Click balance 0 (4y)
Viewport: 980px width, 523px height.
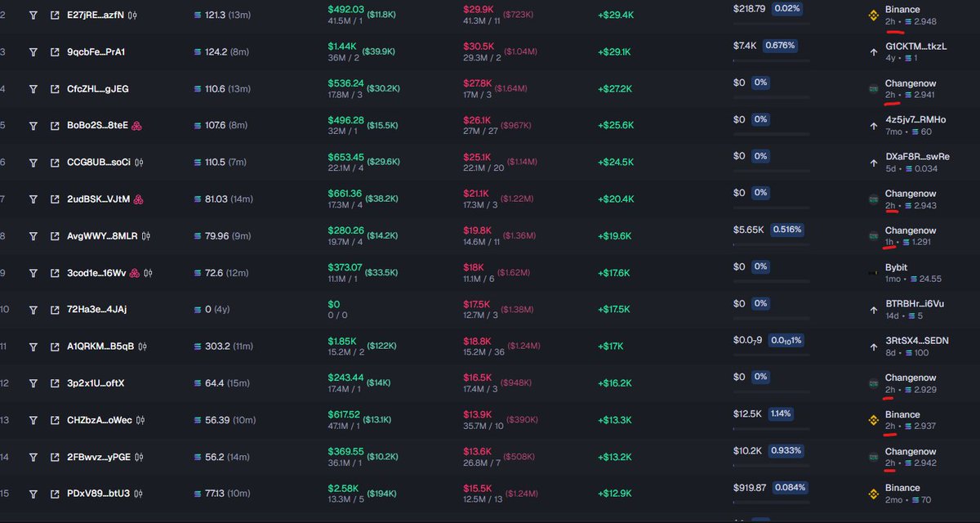click(213, 309)
